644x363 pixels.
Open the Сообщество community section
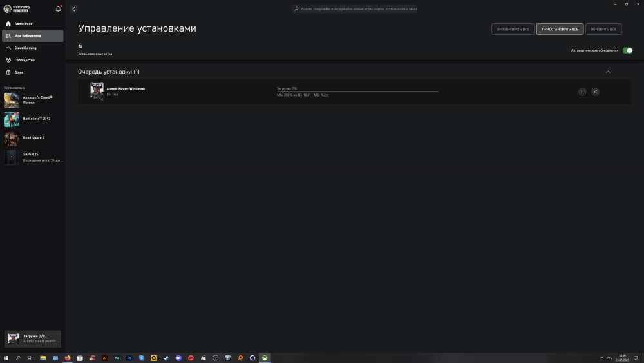pyautogui.click(x=24, y=60)
